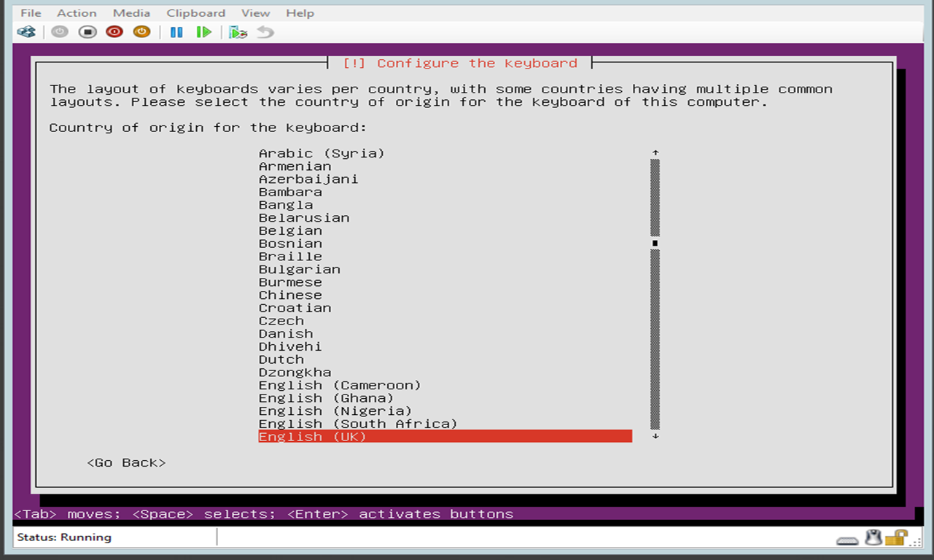This screenshot has height=560, width=934.
Task: Select highlighted English (UK) entry
Action: [x=445, y=437]
